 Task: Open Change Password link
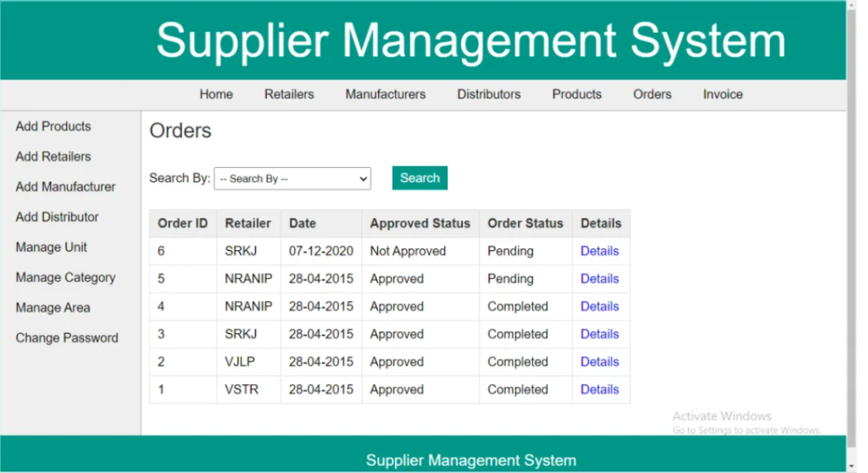point(67,338)
